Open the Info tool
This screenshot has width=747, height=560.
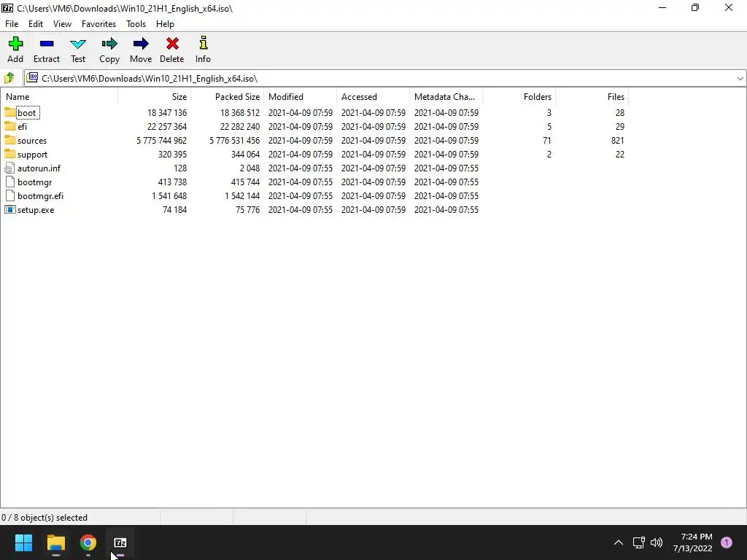click(203, 50)
